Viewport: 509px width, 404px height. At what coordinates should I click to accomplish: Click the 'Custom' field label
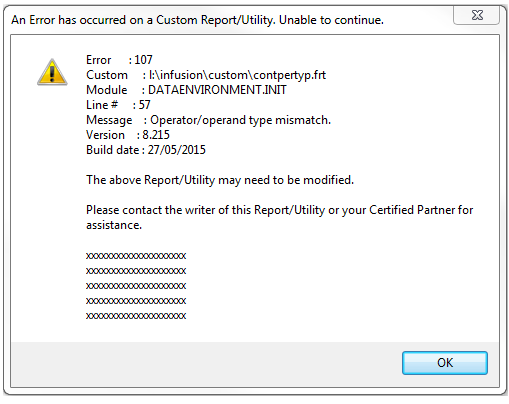tap(107, 75)
